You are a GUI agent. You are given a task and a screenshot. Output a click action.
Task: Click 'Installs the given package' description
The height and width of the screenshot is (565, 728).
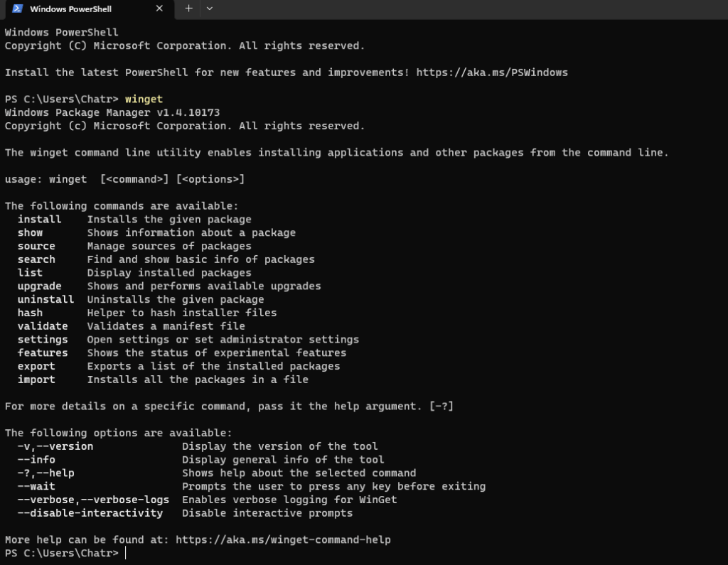169,219
